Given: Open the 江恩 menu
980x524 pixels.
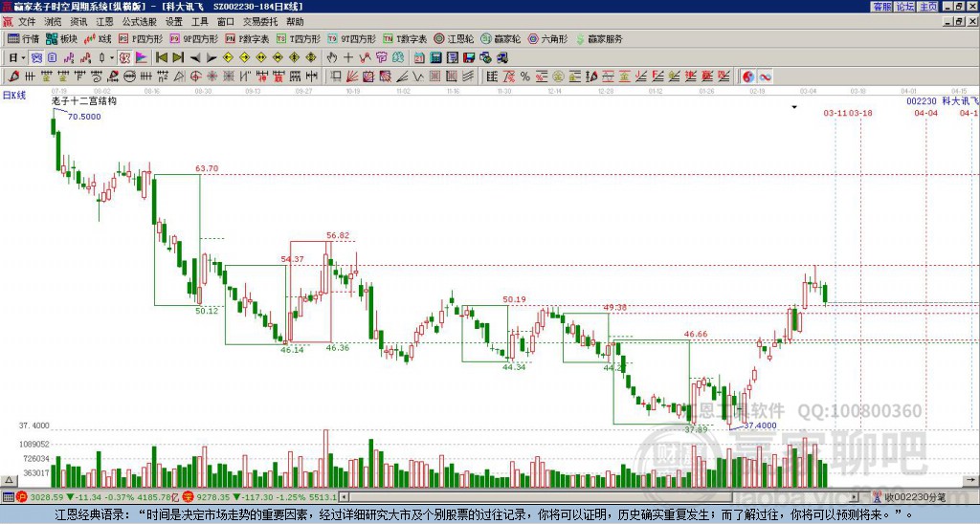Looking at the screenshot, I should (104, 22).
